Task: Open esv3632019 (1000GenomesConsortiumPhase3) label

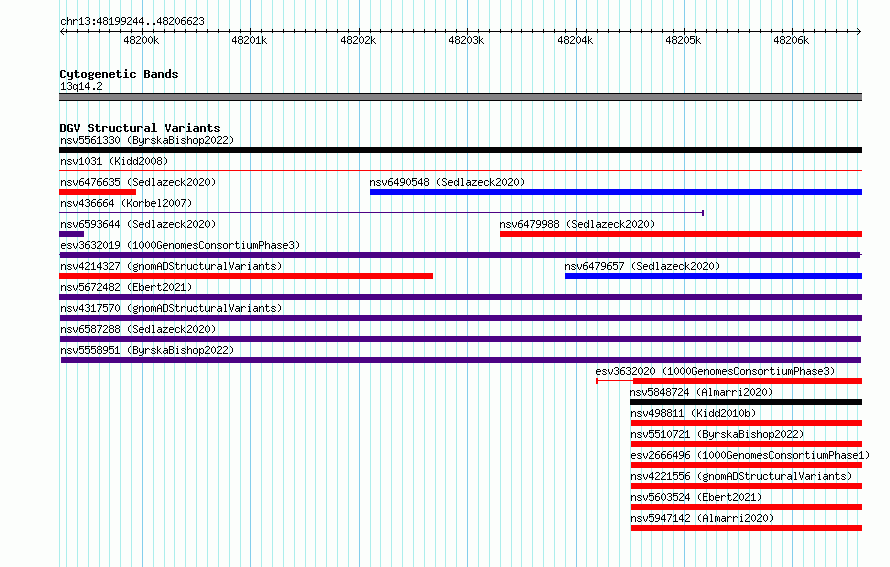Action: pos(180,245)
